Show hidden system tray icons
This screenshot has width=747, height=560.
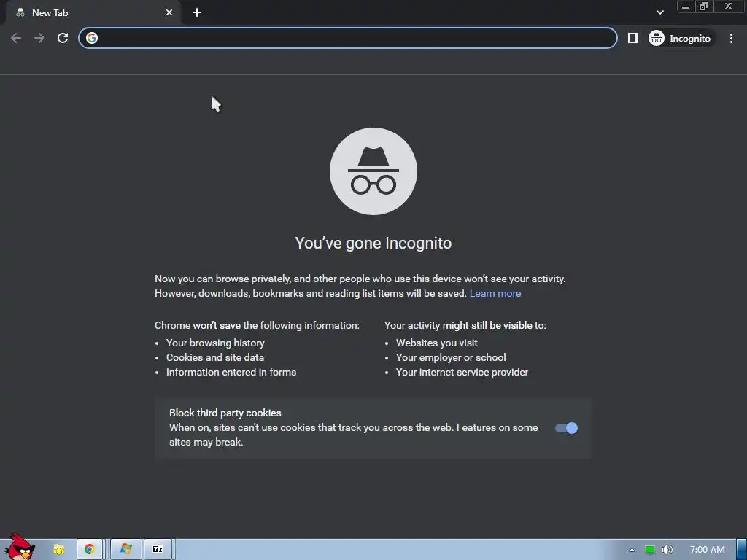632,550
